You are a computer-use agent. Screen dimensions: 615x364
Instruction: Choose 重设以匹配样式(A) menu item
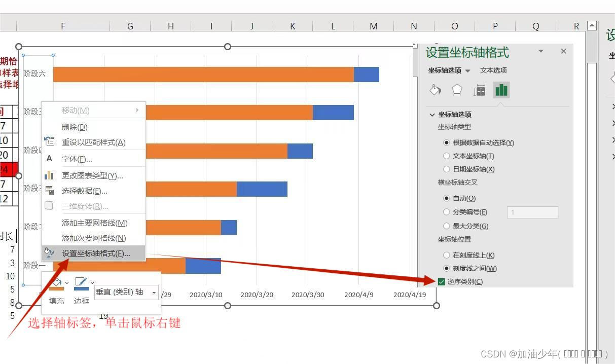(x=93, y=142)
